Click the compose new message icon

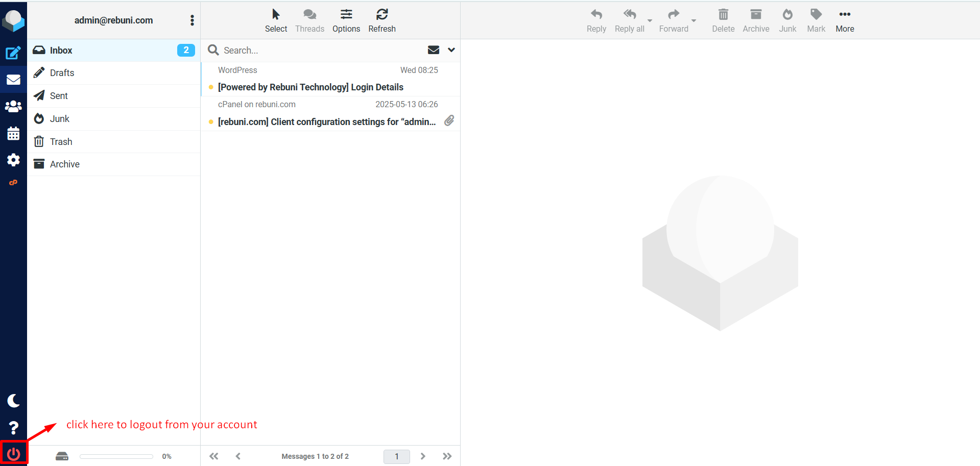pos(13,53)
